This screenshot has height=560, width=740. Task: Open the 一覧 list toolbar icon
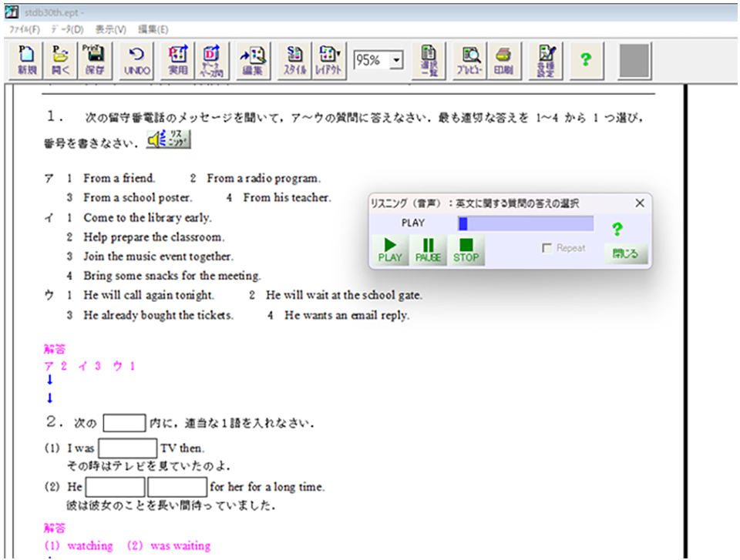[429, 60]
